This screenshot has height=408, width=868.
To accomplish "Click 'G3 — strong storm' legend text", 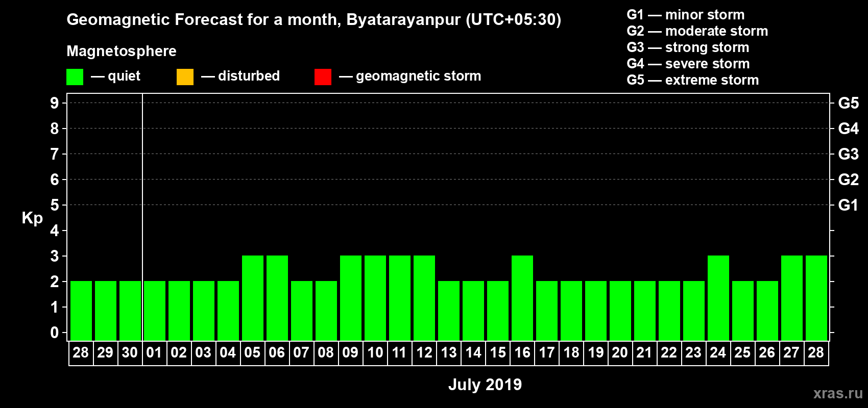I will pos(688,47).
